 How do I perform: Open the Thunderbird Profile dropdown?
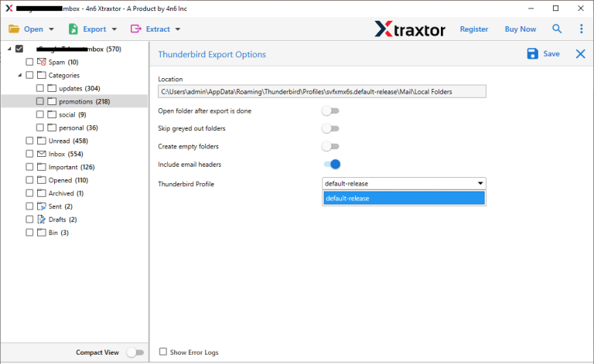pyautogui.click(x=404, y=184)
